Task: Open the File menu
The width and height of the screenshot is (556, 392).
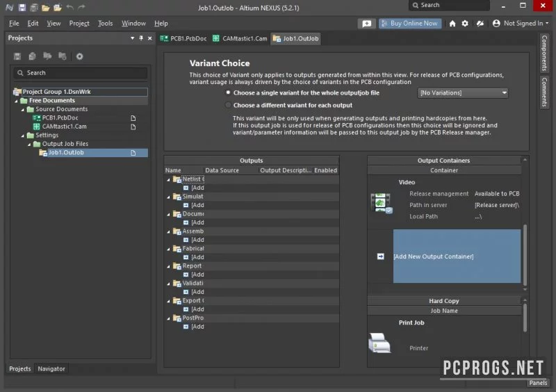Action: tap(14, 24)
